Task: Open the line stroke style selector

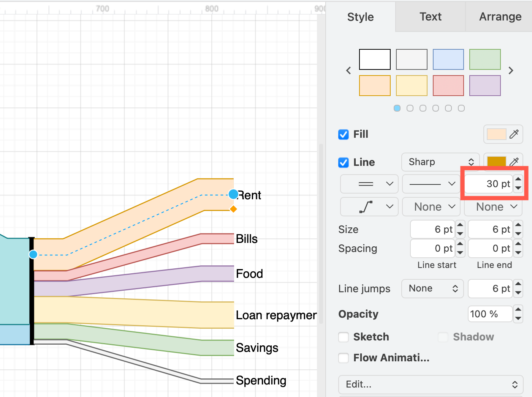Action: (x=431, y=184)
